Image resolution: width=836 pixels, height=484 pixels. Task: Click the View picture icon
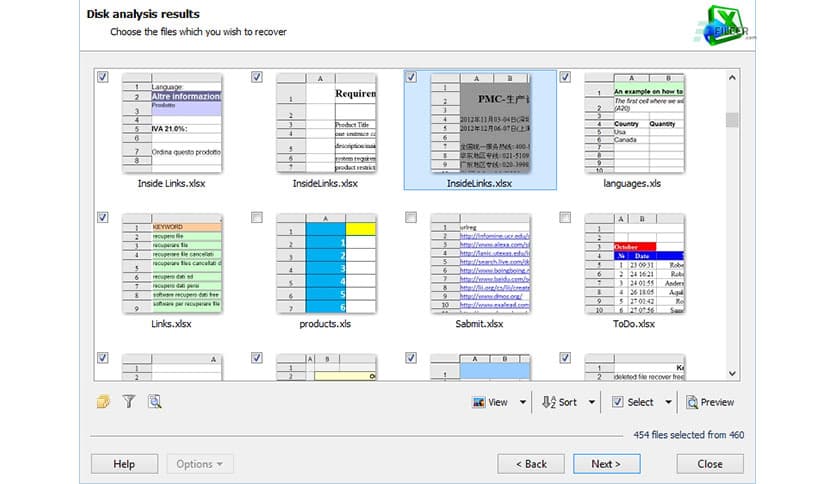tap(479, 402)
